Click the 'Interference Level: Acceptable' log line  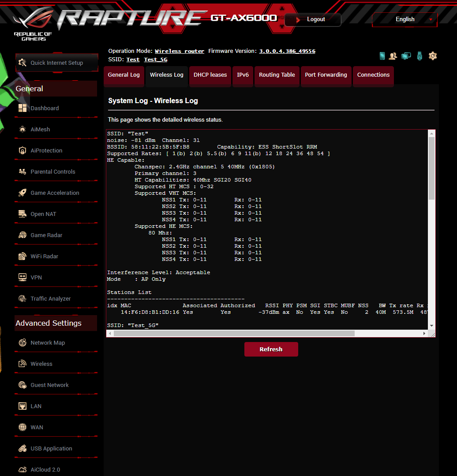click(x=158, y=272)
